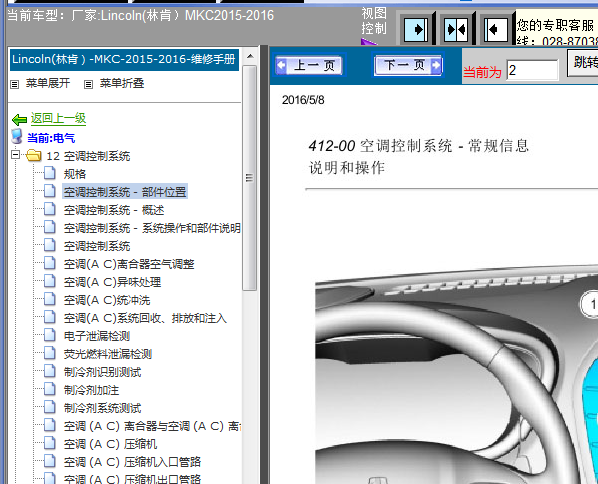Click the 跳转 jump button
The width and height of the screenshot is (598, 484).
point(583,62)
